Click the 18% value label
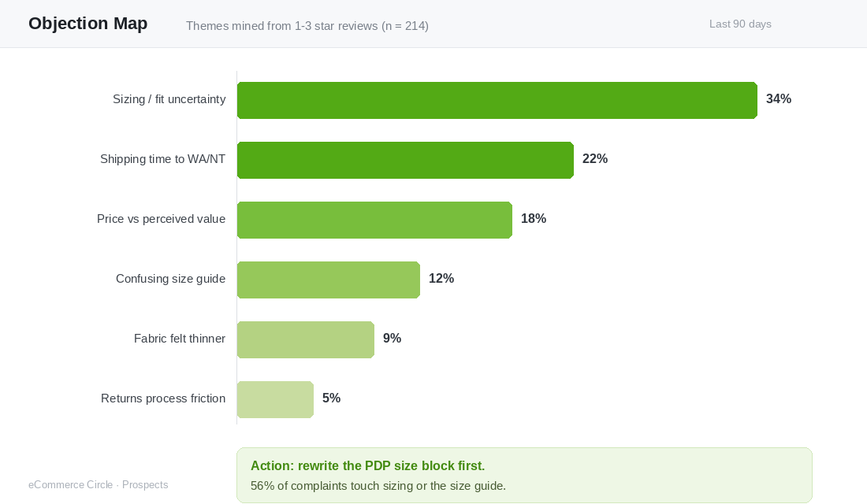Screen dimensions: 867x504 [534, 218]
